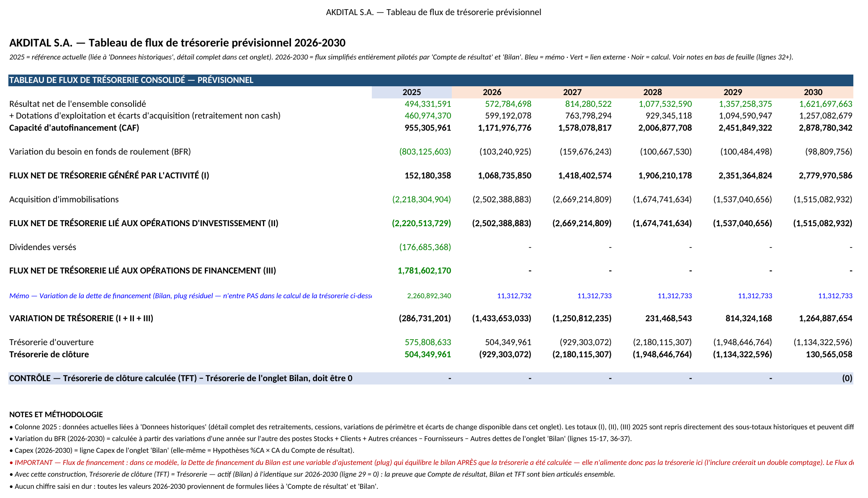Click the 2027 BFR value (159,676,243)

[x=586, y=152]
